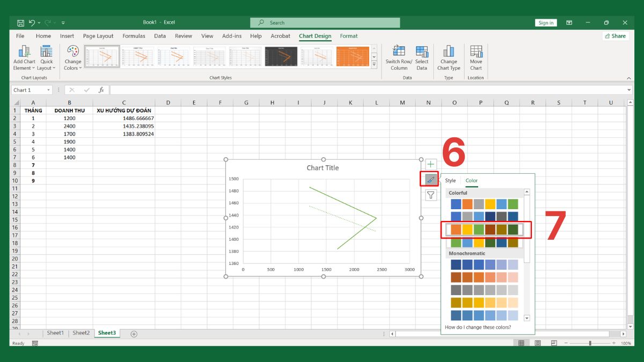This screenshot has height=362, width=644.
Task: Change Chart Type
Action: (449, 58)
